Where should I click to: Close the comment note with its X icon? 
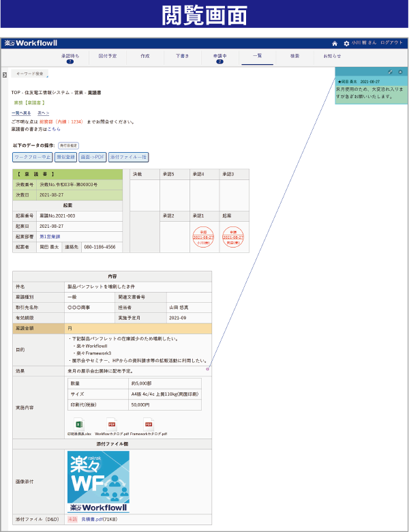400,72
